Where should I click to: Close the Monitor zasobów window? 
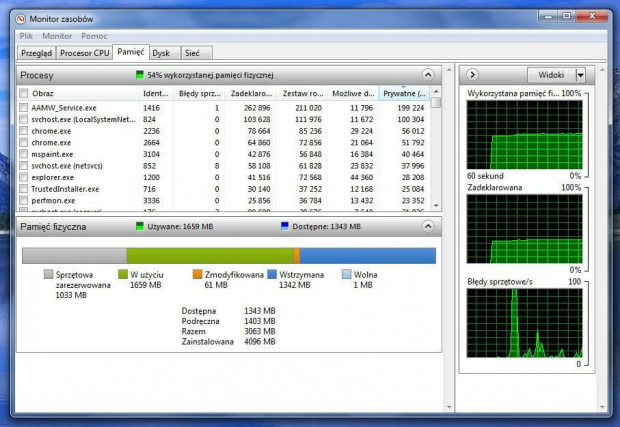click(592, 16)
